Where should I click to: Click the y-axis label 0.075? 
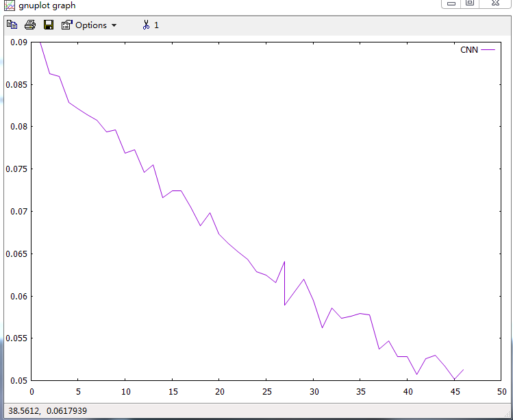[16, 169]
